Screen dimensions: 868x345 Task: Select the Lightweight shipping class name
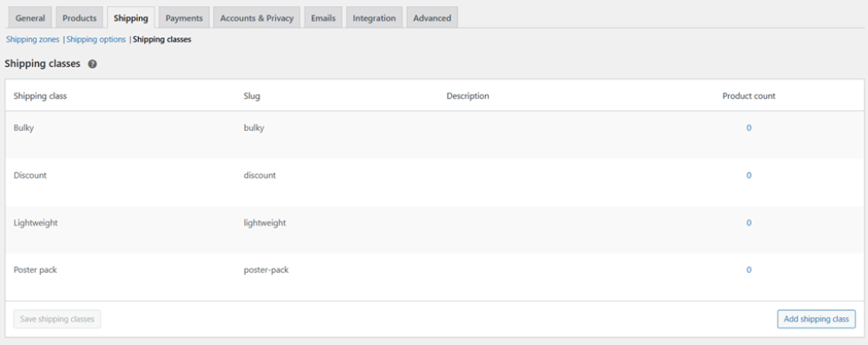(36, 223)
